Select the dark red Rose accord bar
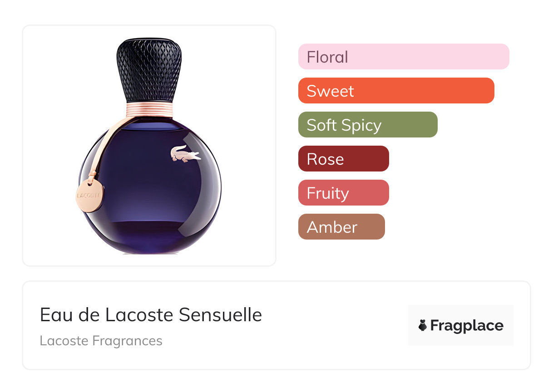Viewport: 553px width, 392px height. point(343,159)
